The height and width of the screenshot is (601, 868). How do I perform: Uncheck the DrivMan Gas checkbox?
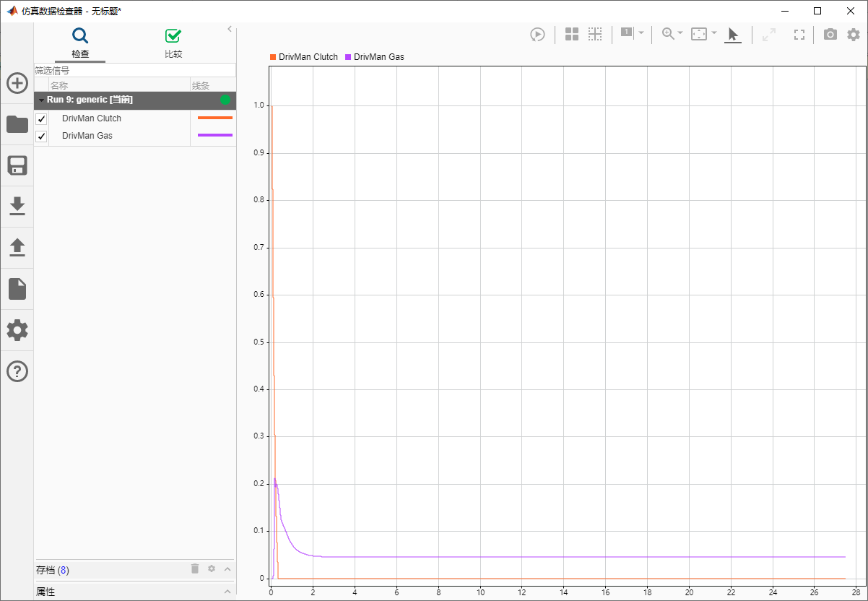pos(41,137)
